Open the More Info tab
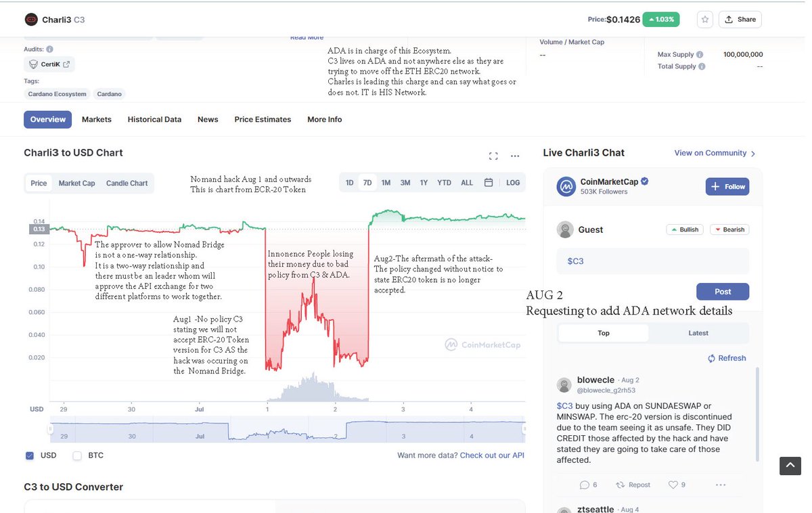812x513 pixels. (x=325, y=119)
